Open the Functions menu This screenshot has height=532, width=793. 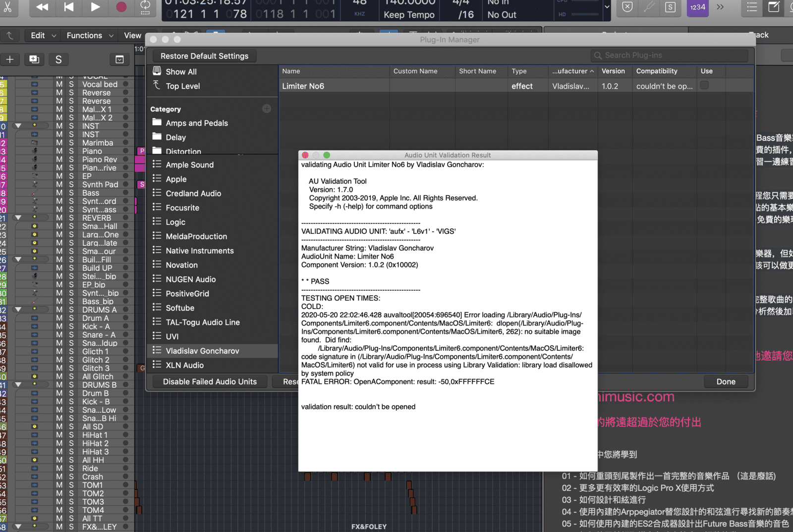[x=90, y=35]
